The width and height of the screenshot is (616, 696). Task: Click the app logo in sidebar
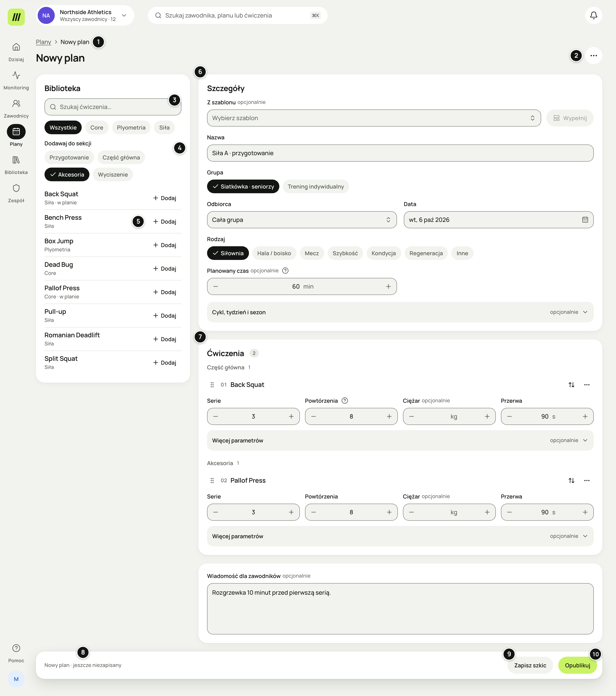click(16, 17)
